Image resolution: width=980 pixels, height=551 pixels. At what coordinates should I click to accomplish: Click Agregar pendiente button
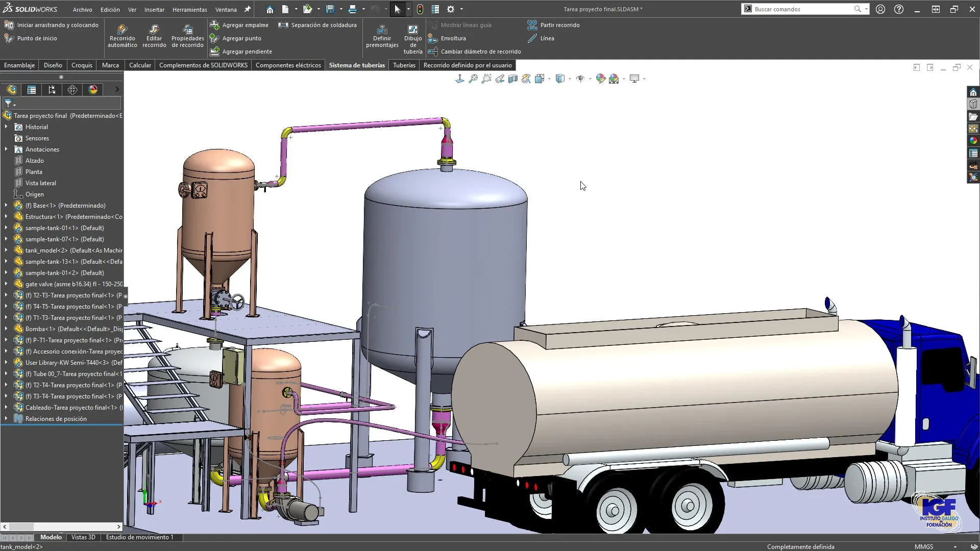click(x=241, y=52)
